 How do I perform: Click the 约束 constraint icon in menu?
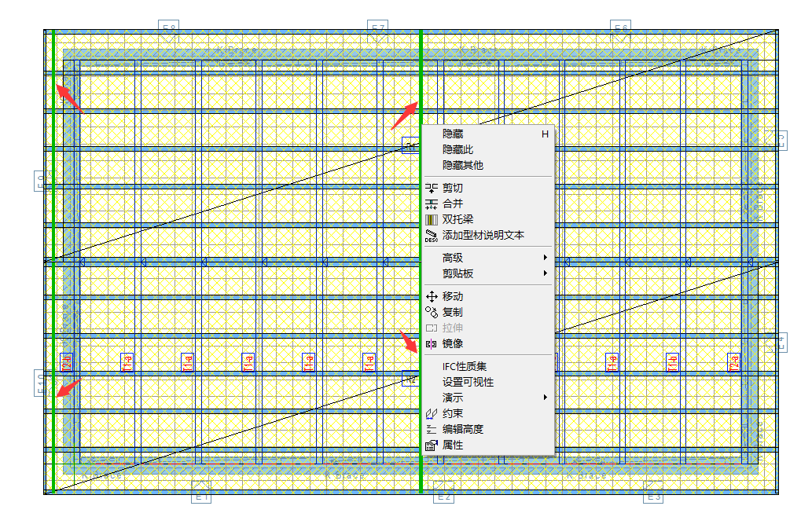click(432, 413)
